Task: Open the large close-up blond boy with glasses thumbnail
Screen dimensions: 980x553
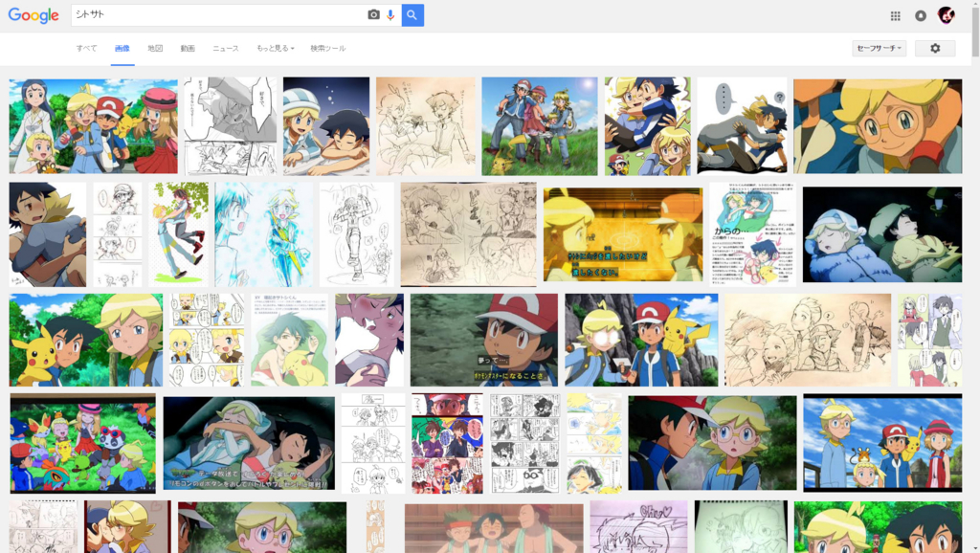Action: pos(878,126)
